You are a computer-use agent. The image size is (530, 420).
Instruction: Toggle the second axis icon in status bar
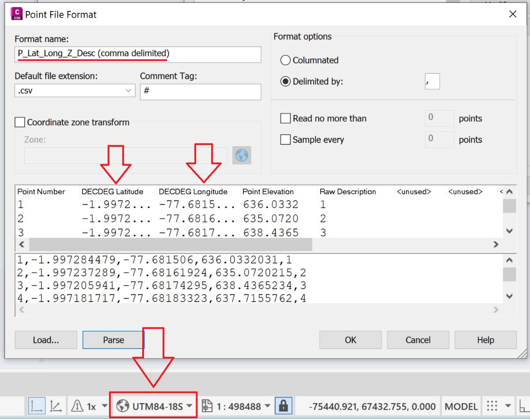point(57,406)
